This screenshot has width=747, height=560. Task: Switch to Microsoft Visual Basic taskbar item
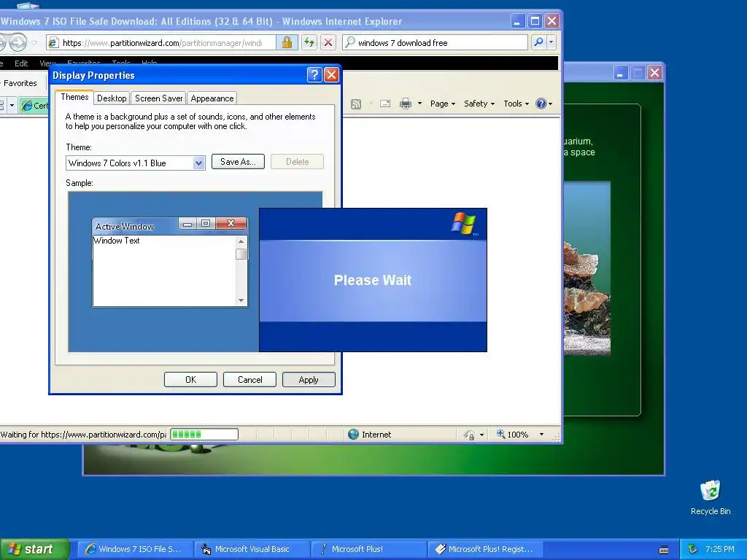[252, 549]
